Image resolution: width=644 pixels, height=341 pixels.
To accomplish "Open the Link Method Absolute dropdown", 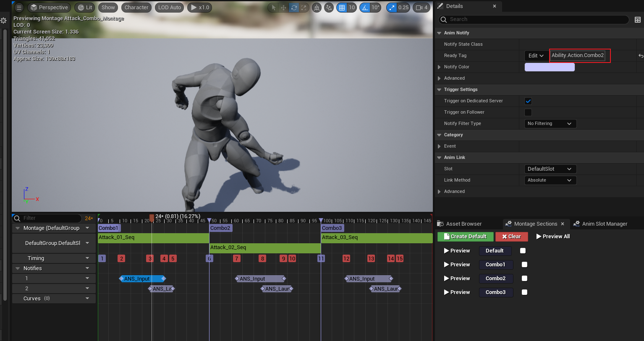I will coord(550,180).
